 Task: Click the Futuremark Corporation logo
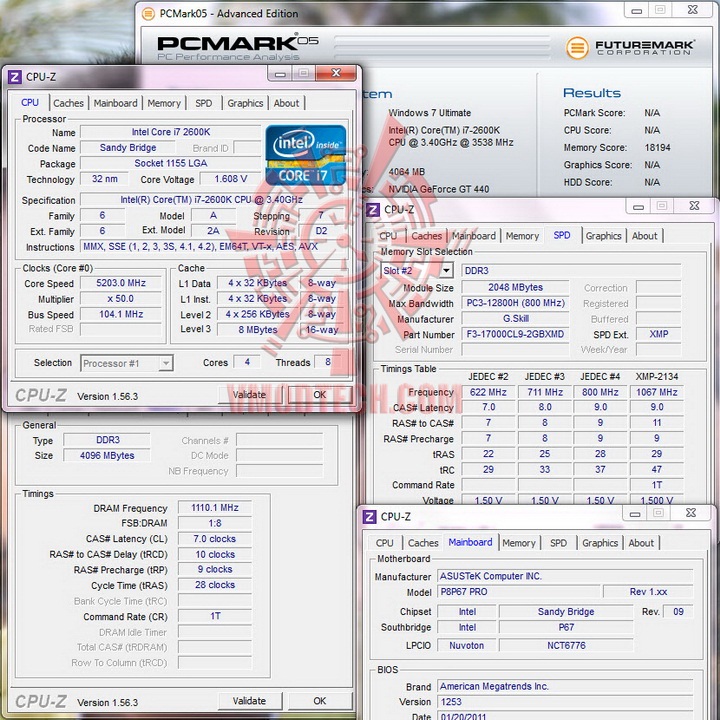630,47
